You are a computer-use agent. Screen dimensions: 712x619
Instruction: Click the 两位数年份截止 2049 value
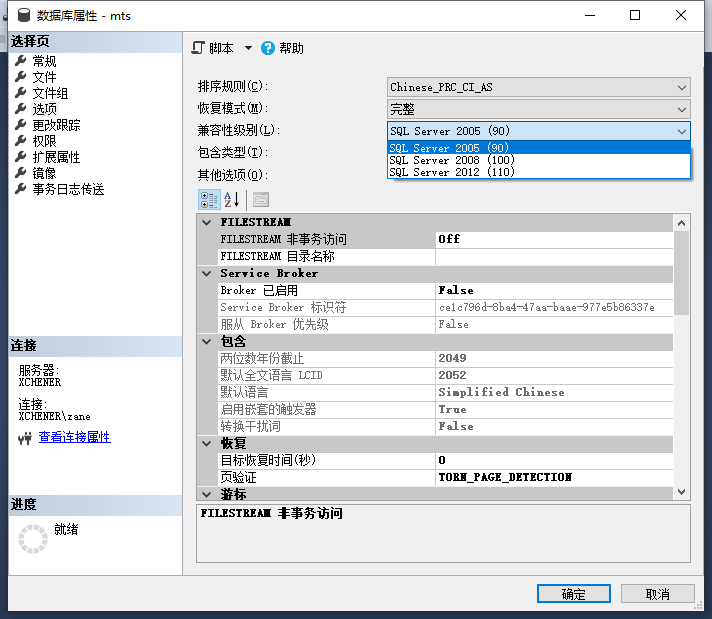click(x=554, y=358)
